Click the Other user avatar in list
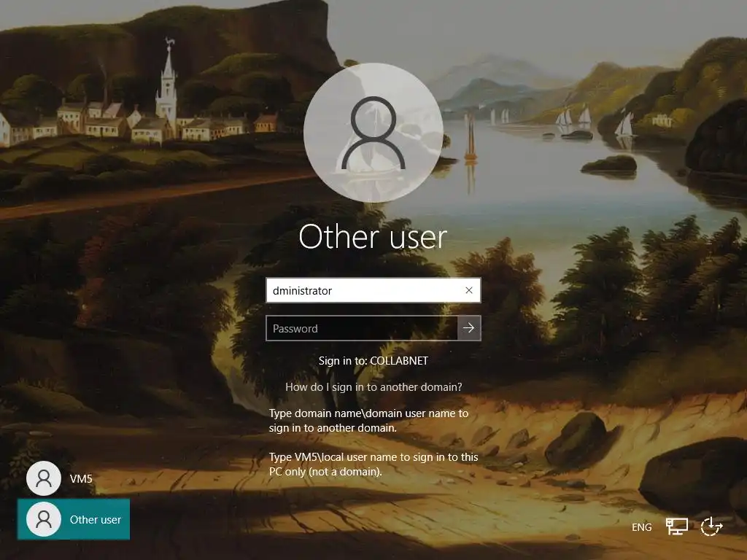 [x=44, y=519]
